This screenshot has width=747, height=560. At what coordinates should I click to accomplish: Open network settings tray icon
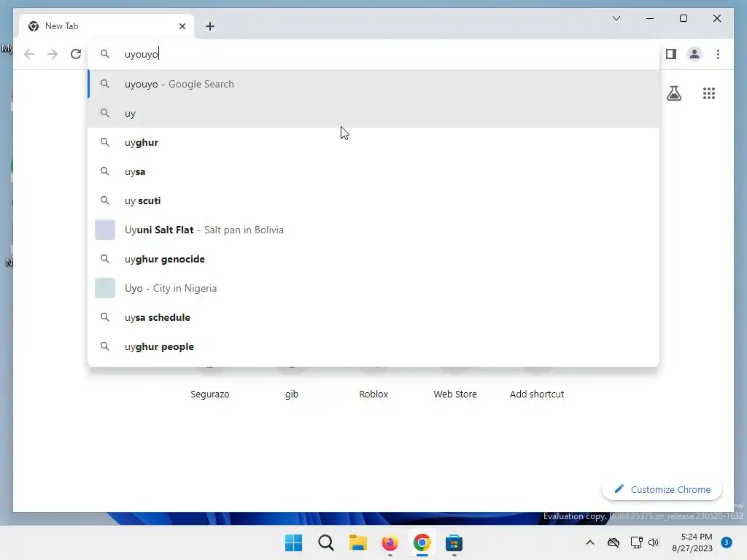[x=636, y=542]
